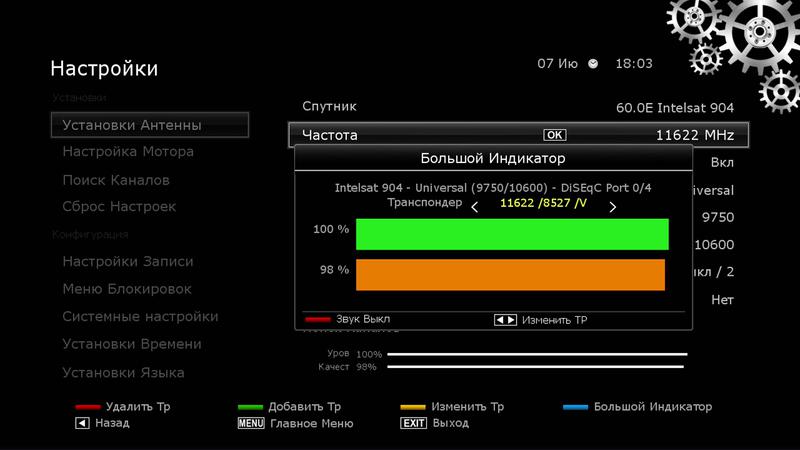Screen dimensions: 800x450
Task: Select the Спутник 60.0E Intelsat 904 row
Action: coord(518,106)
